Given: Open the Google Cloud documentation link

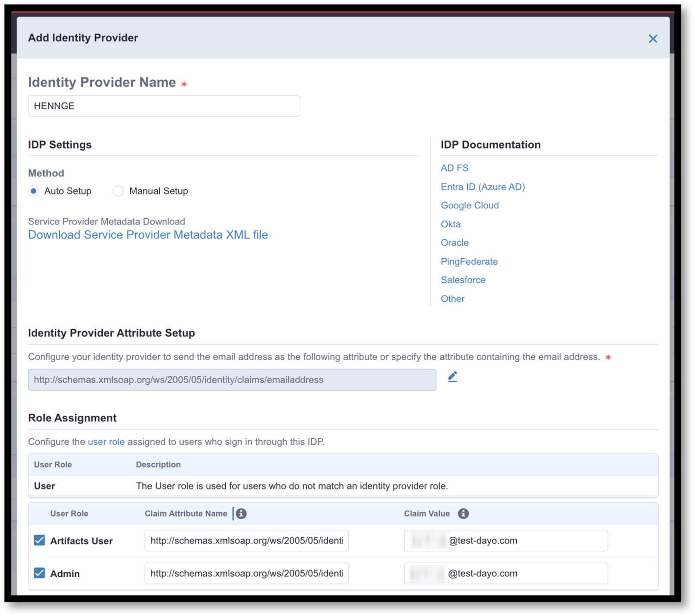Looking at the screenshot, I should pos(470,205).
